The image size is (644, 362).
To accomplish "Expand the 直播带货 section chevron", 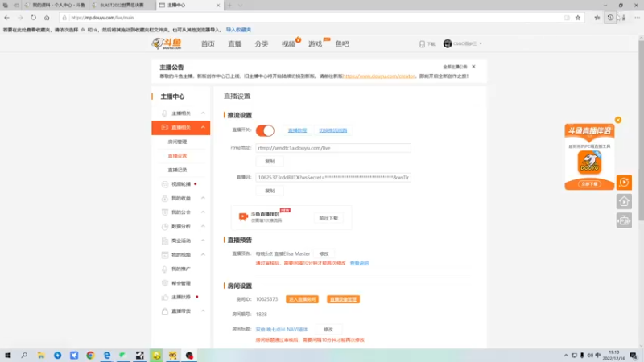I will [x=203, y=311].
